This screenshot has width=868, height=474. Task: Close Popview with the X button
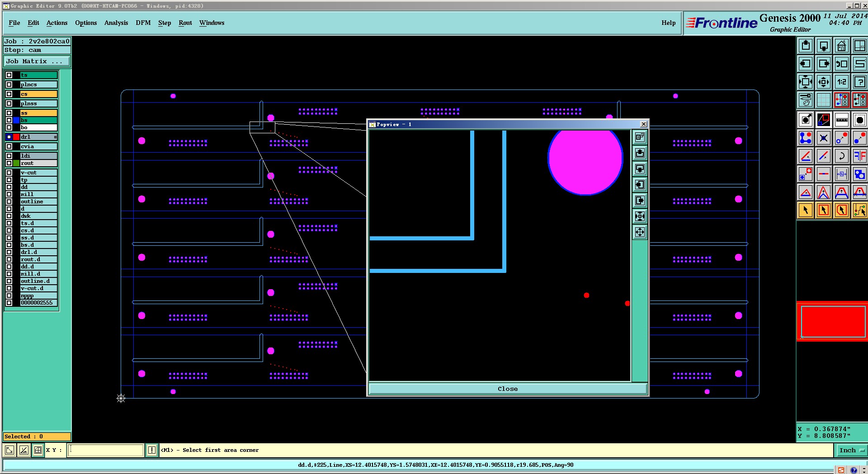pos(644,124)
